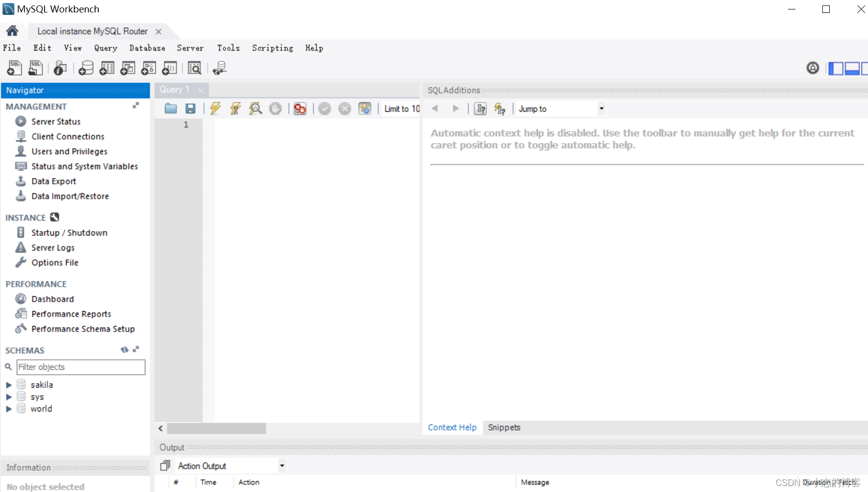
Task: Open inspector for selected object icon
Action: pyautogui.click(x=60, y=68)
